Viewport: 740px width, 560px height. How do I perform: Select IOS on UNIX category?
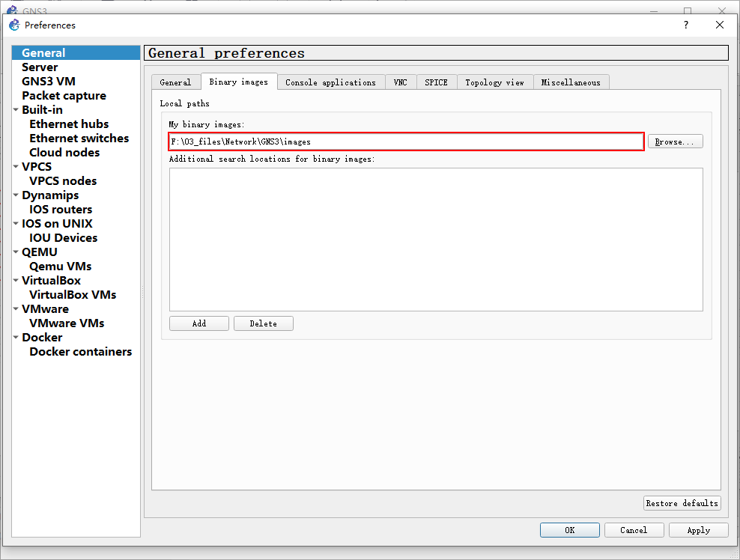point(57,224)
